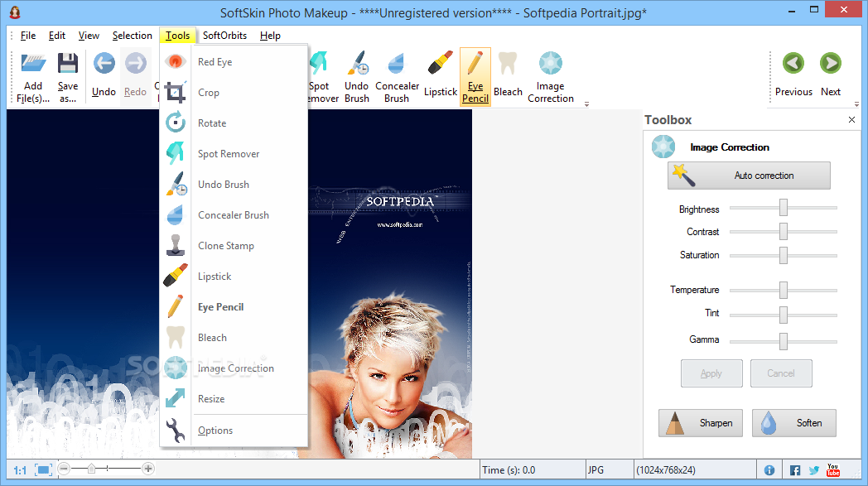Click the Auto correction button
This screenshot has height=486, width=868.
click(x=749, y=176)
